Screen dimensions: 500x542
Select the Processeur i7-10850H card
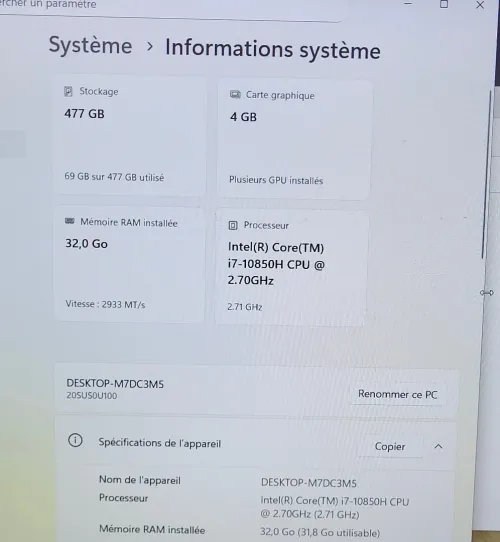(291, 268)
